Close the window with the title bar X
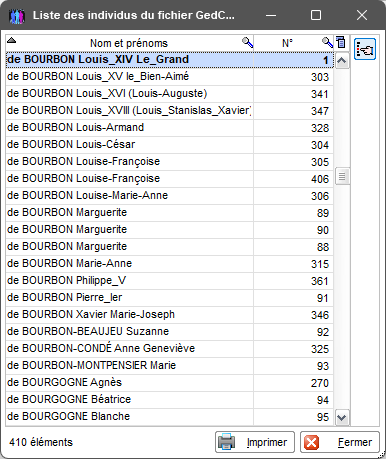 click(x=362, y=15)
